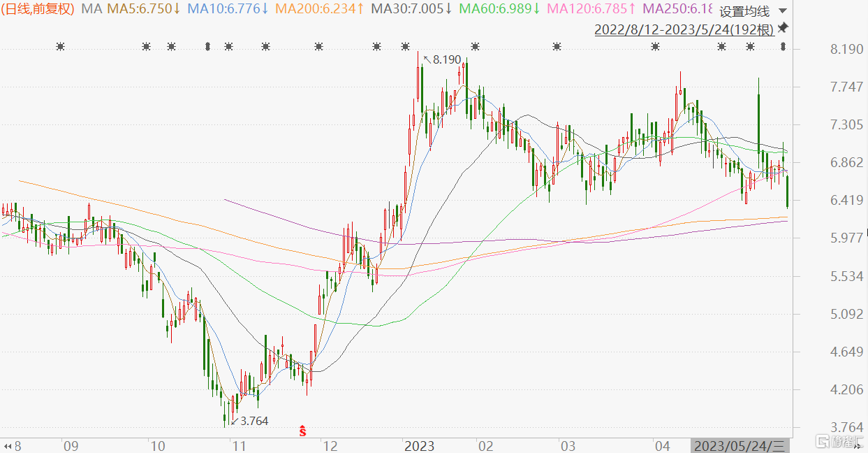
Task: Select the MA250 indicator label
Action: (x=677, y=9)
